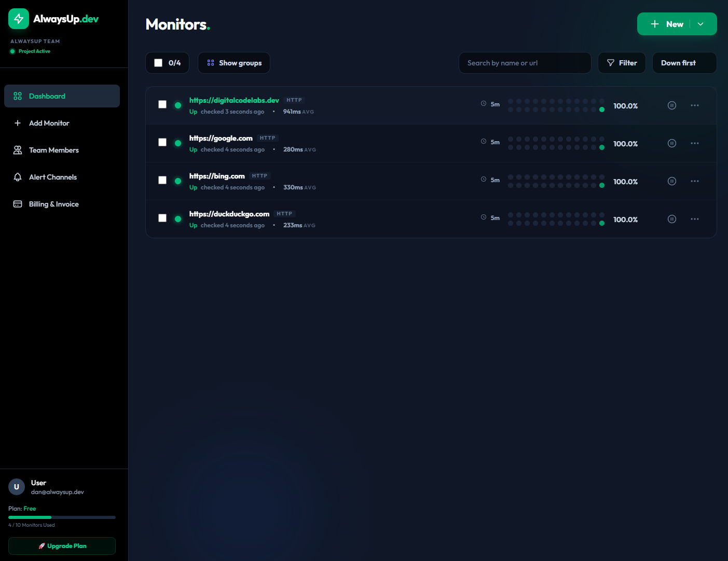Open the https://bing.com monitor link
Image resolution: width=728 pixels, height=561 pixels.
coord(217,176)
